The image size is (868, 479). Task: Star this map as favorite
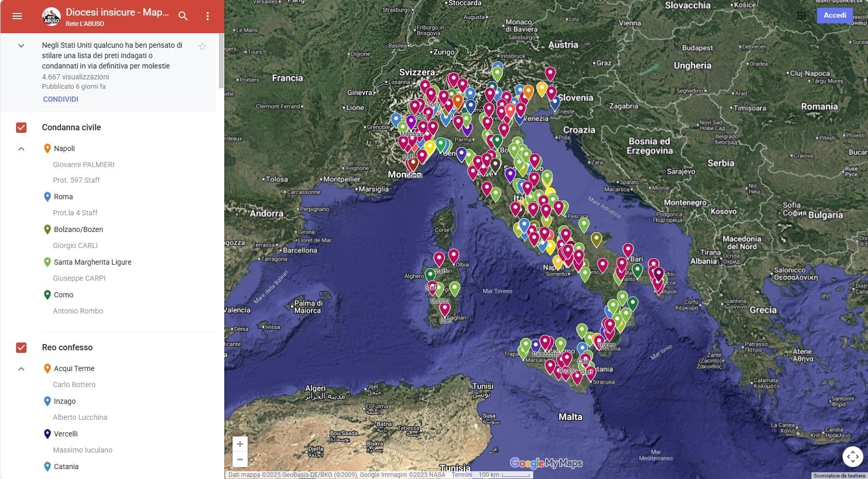tap(202, 47)
